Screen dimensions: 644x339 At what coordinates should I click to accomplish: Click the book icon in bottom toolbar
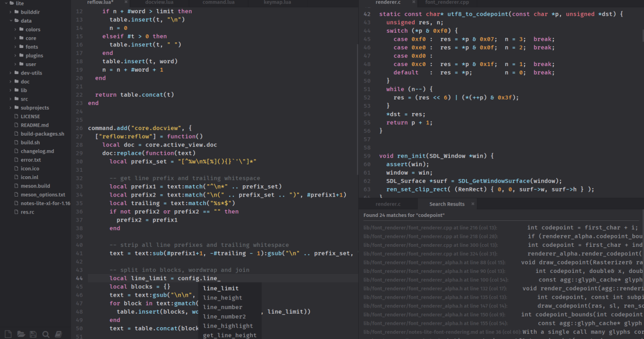[58, 334]
